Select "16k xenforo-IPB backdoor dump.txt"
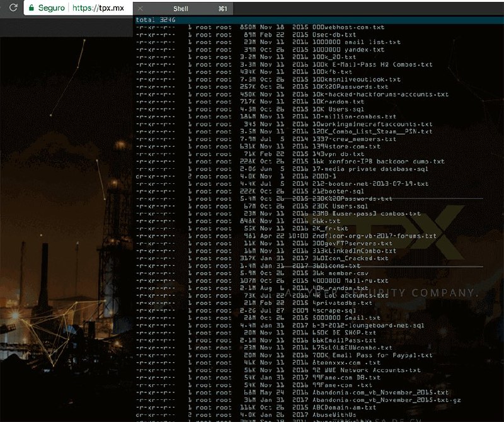 [x=379, y=161]
